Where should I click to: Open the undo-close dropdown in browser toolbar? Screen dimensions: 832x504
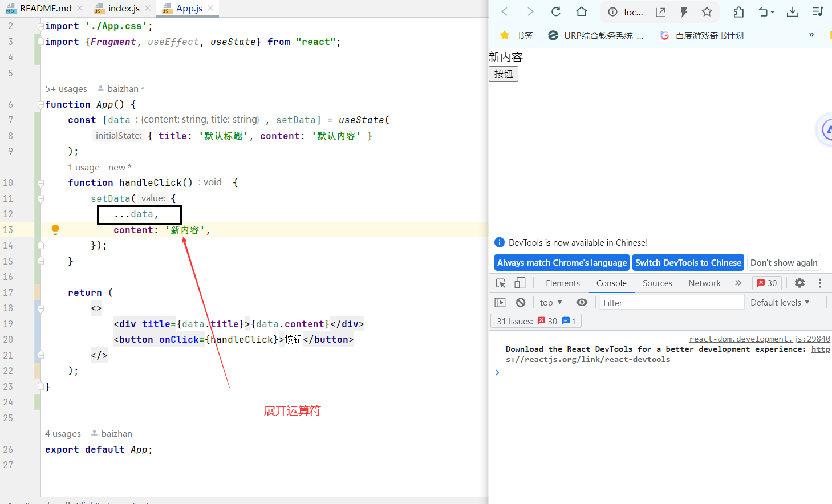tap(766, 12)
